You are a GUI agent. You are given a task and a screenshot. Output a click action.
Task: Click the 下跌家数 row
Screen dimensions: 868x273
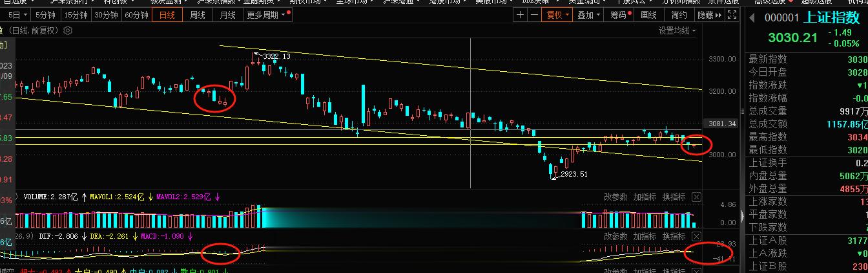(x=807, y=228)
